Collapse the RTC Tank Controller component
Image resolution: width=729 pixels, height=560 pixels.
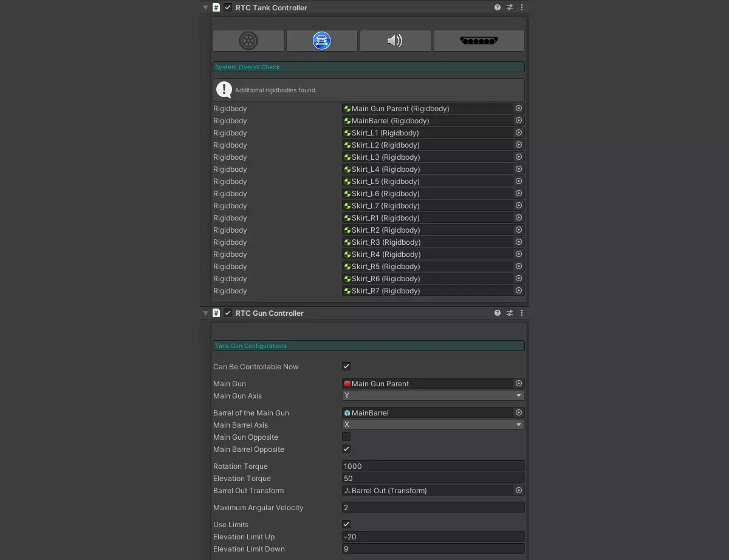(206, 8)
